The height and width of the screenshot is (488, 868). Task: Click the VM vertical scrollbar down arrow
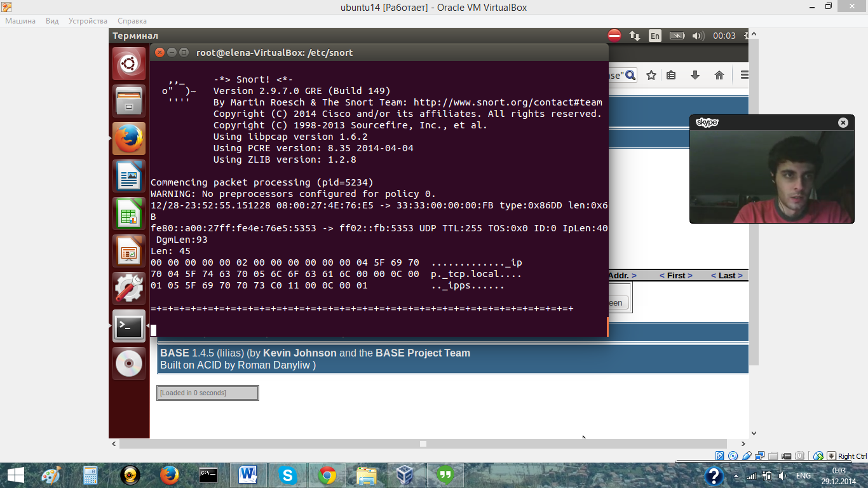point(754,433)
